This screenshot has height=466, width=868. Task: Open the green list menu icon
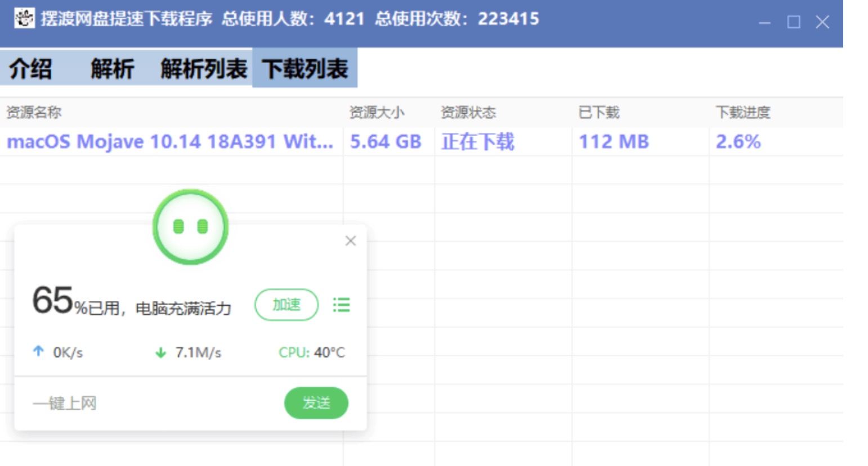[x=341, y=305]
